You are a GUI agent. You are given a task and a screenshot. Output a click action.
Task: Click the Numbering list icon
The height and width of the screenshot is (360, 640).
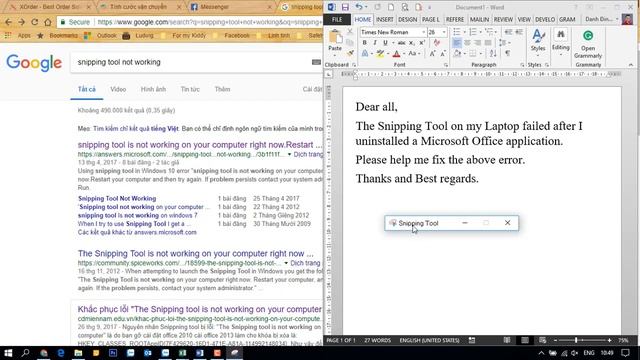(x=473, y=31)
